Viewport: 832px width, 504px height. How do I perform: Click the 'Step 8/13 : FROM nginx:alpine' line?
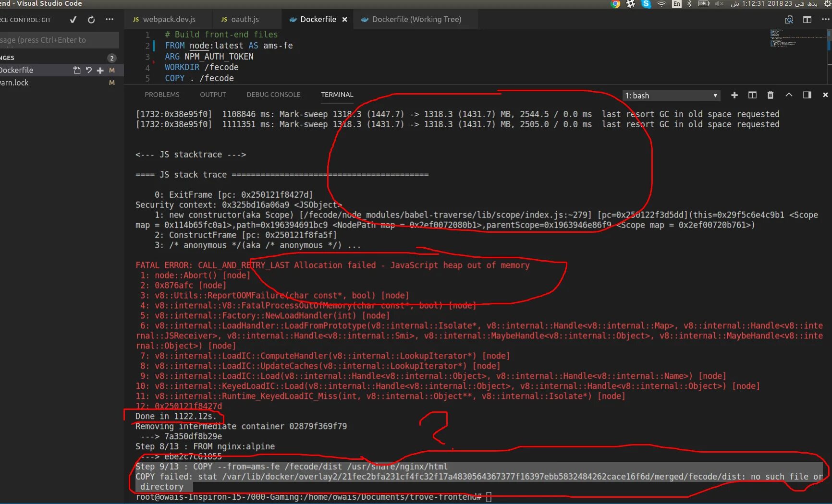[205, 446]
